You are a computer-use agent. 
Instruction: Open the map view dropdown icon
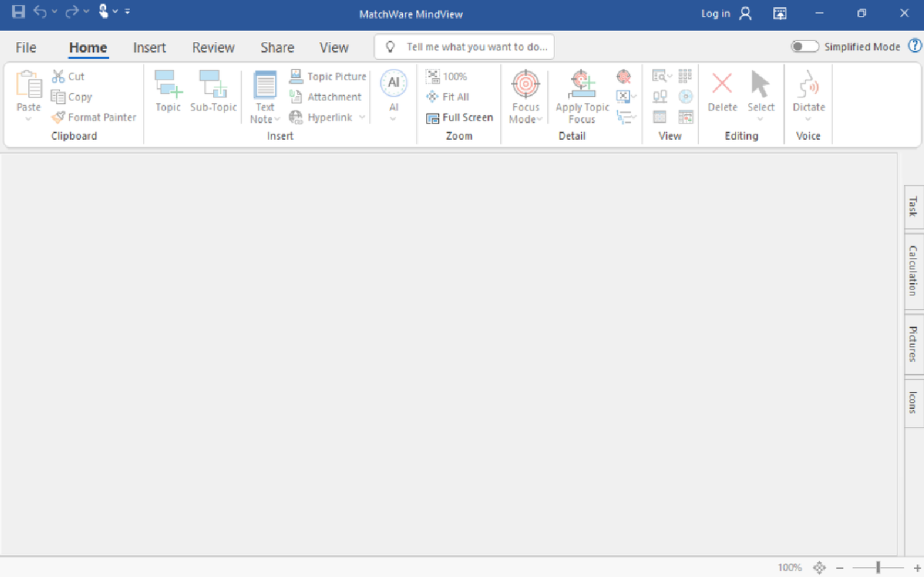(662, 76)
